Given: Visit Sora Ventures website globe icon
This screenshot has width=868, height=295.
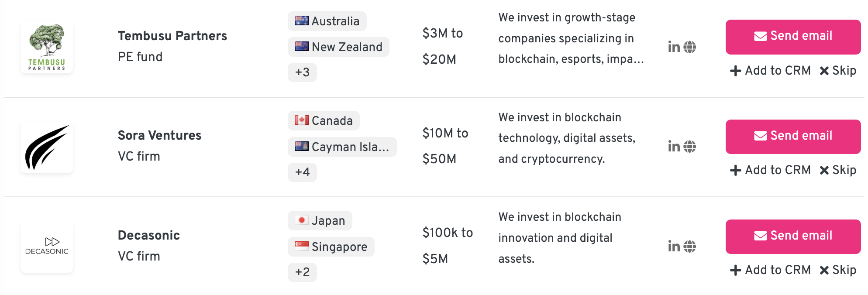Looking at the screenshot, I should [690, 147].
